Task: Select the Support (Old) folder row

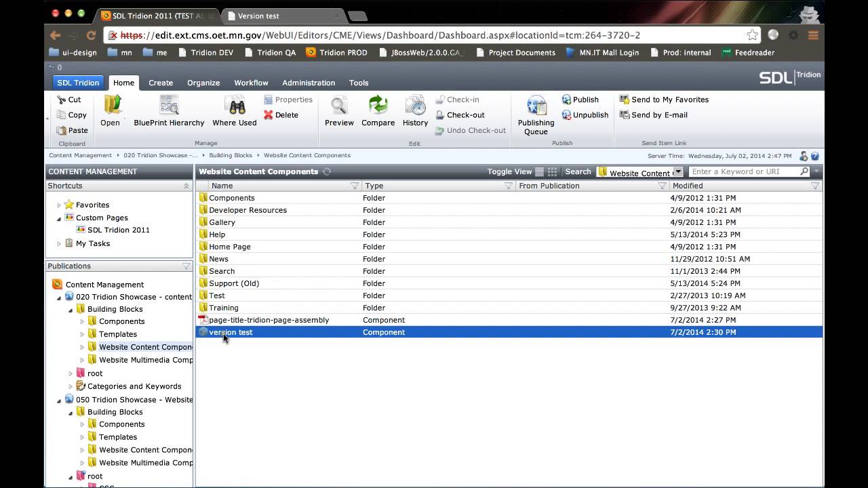Action: tap(509, 283)
